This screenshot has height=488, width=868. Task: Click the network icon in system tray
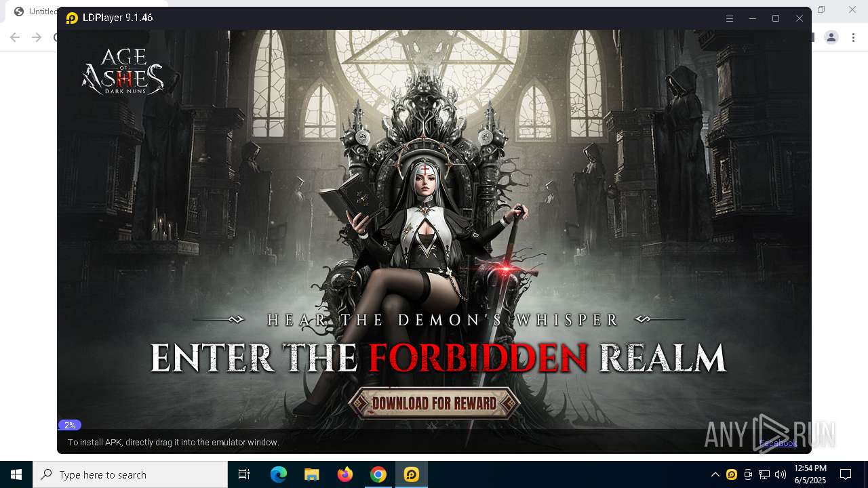tap(764, 474)
